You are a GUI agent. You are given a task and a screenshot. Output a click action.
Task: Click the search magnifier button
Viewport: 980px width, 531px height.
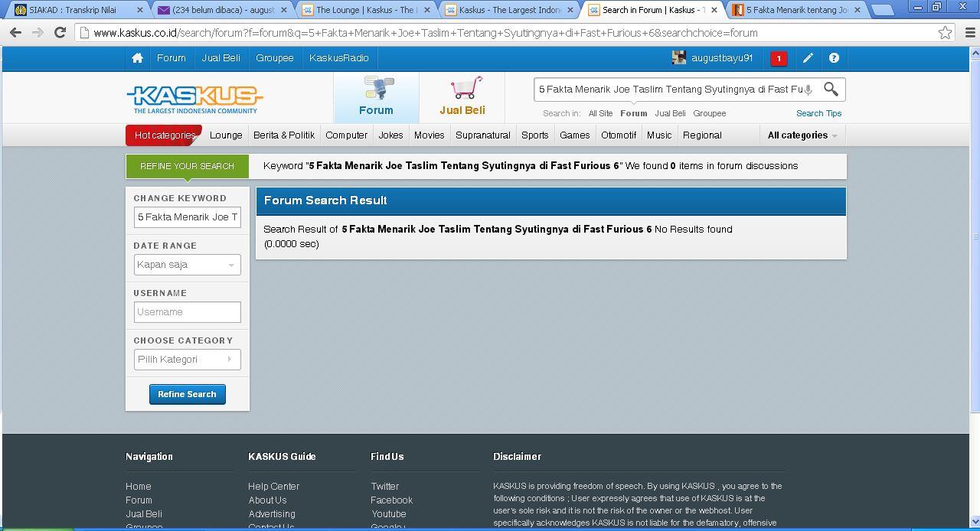[831, 90]
